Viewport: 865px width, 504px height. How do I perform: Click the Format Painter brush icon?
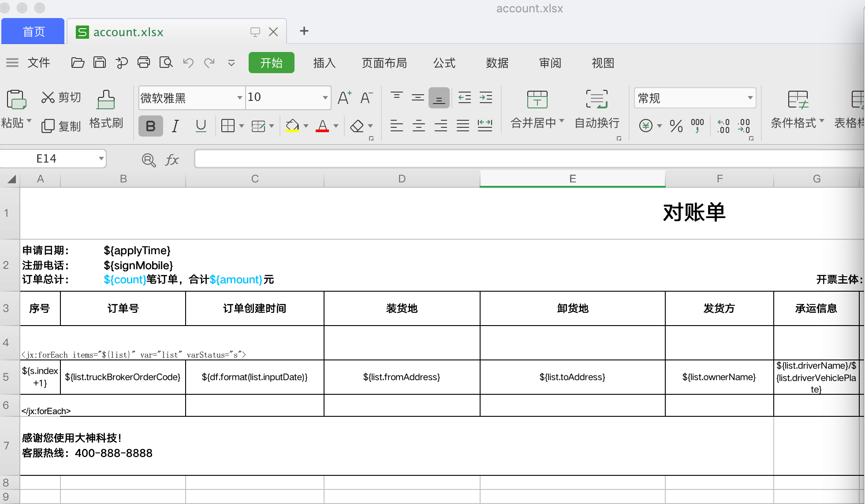106,100
